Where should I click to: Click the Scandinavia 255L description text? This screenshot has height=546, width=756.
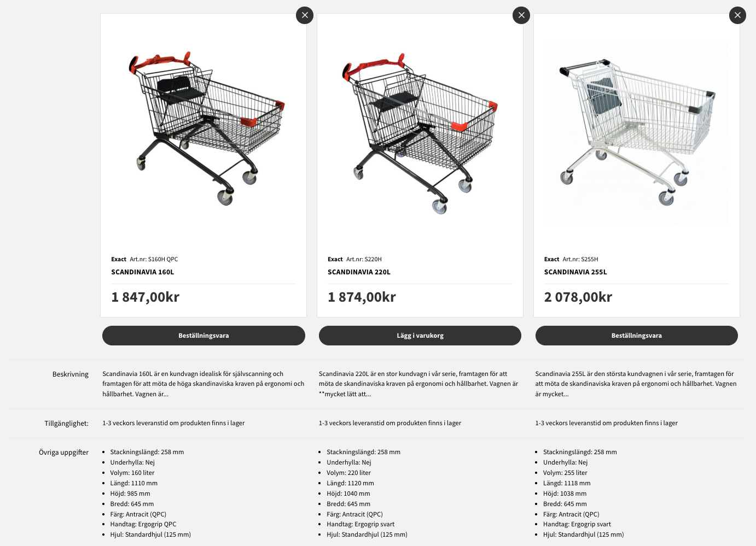tap(636, 384)
